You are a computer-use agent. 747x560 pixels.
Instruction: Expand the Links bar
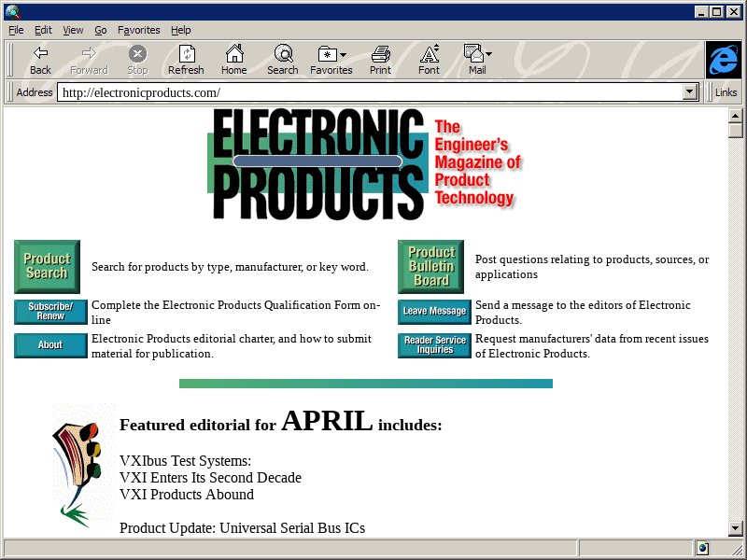726,92
